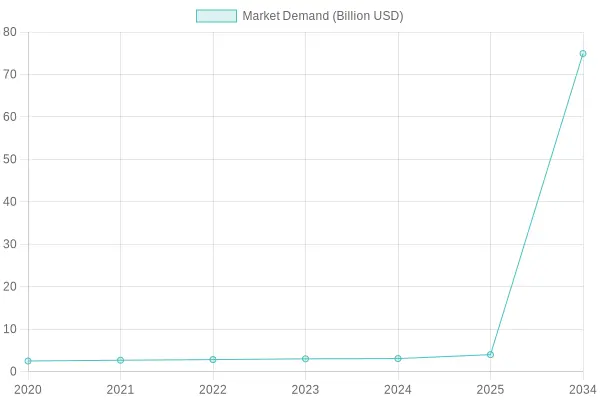Screen dimensions: 600x400
Task: Click the 40 y-axis label
Action: 10,202
